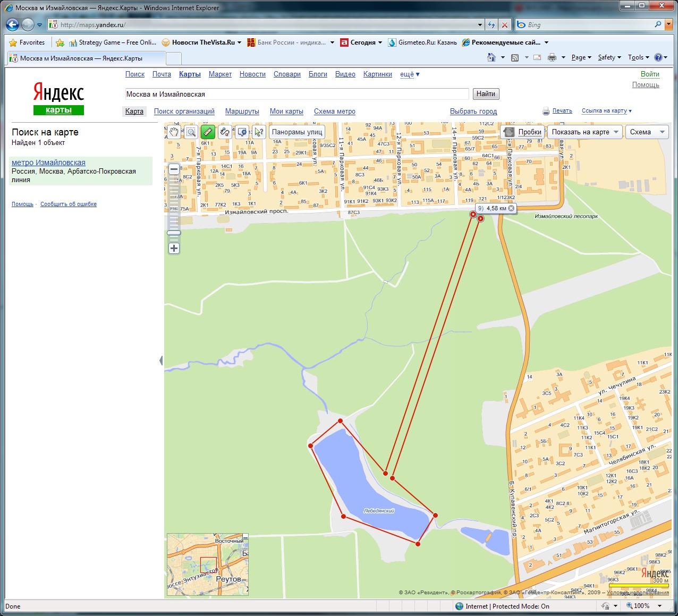This screenshot has height=616, width=678.
Task: Click the map zoom out minus button
Action: (x=174, y=169)
